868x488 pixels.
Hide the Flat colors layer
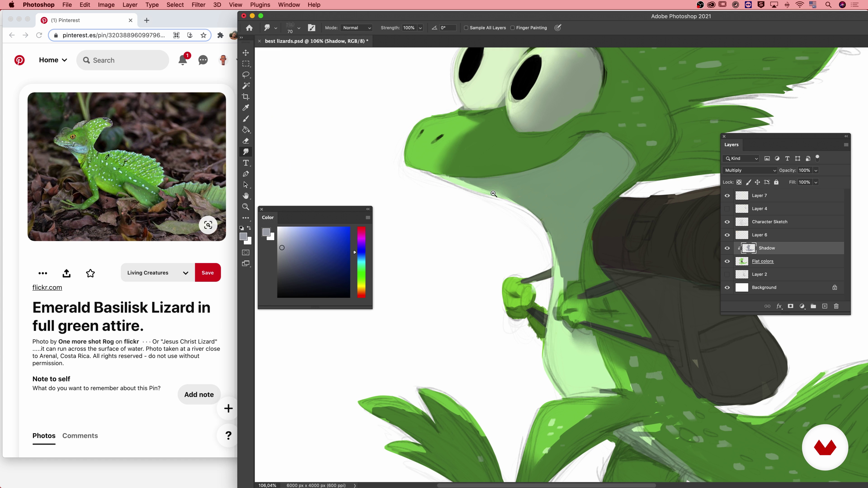click(x=727, y=261)
